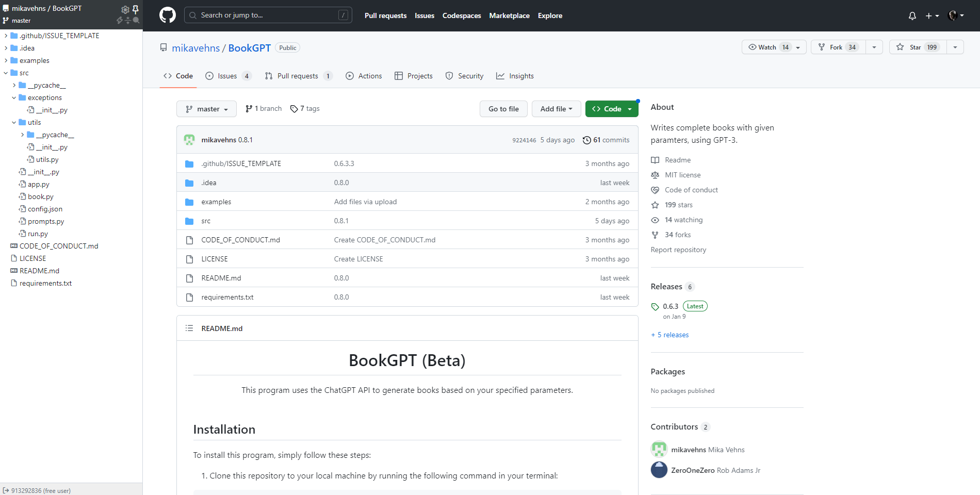This screenshot has height=495, width=980.
Task: Click the sidebar lightning bolt icon
Action: (120, 20)
